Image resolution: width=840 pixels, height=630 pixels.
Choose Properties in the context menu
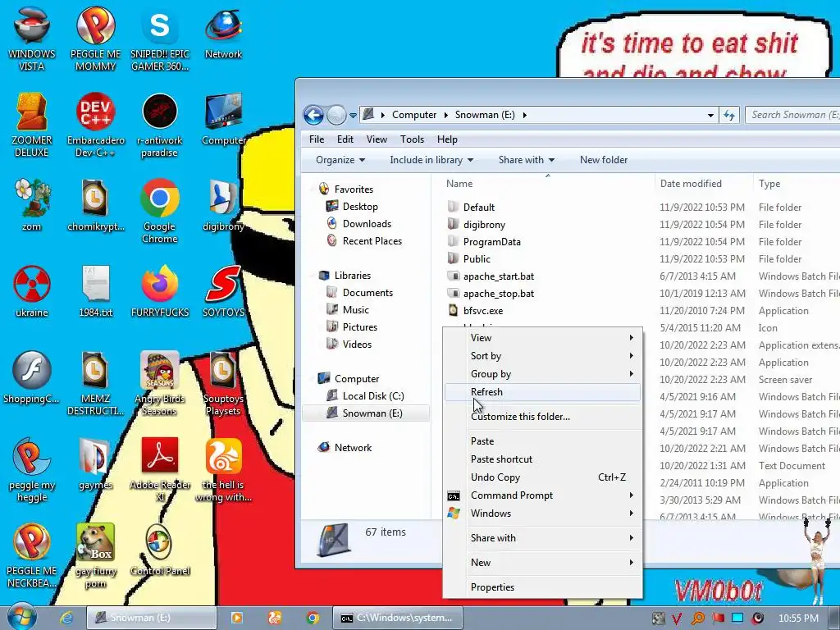tap(542, 587)
